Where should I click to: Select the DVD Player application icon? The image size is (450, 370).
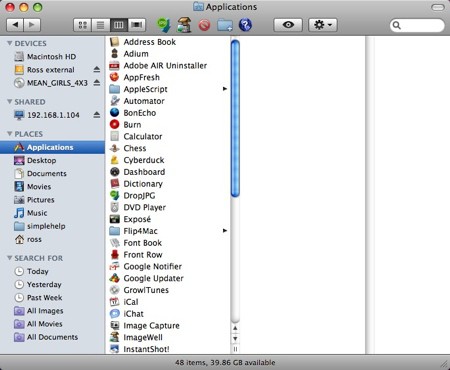(114, 207)
